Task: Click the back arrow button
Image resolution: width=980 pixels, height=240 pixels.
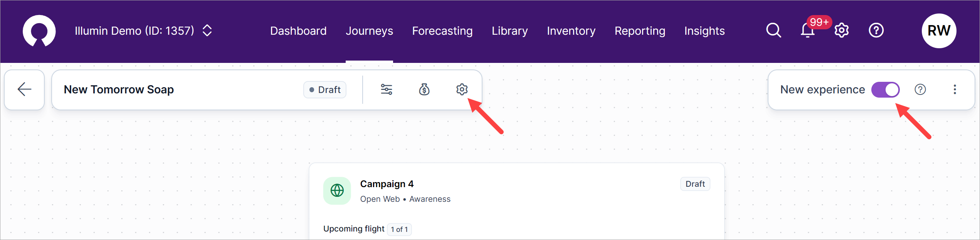Action: [24, 90]
